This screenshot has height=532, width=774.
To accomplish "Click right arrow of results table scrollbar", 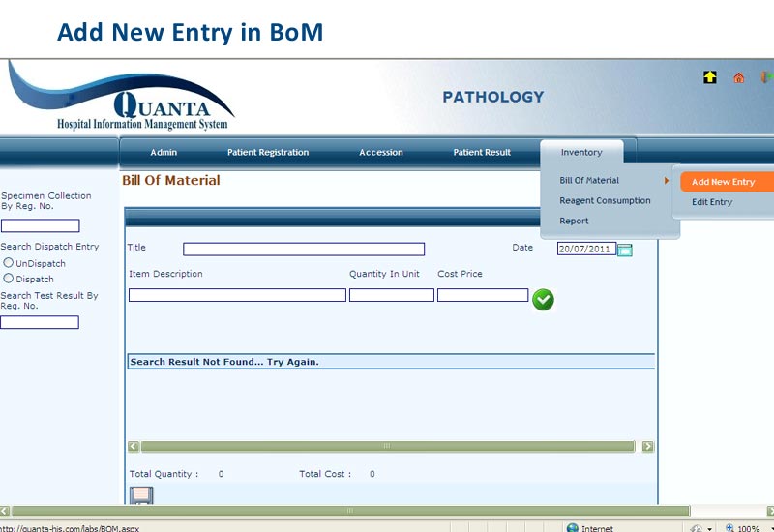I will click(x=647, y=447).
